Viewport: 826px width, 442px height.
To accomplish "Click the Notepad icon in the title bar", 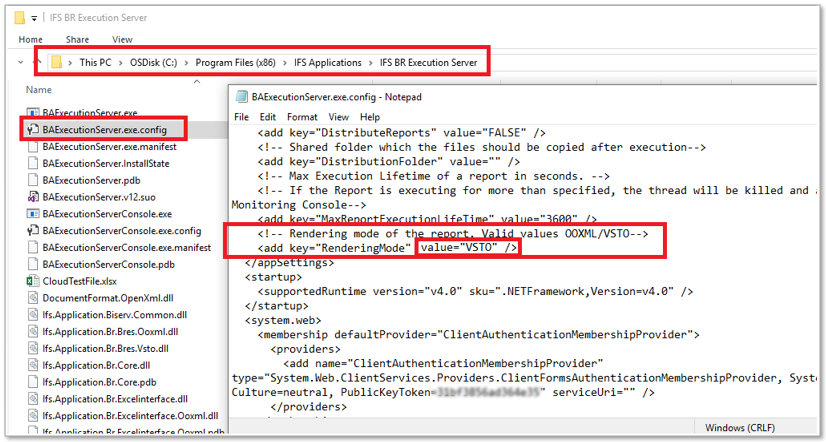I will [x=239, y=97].
